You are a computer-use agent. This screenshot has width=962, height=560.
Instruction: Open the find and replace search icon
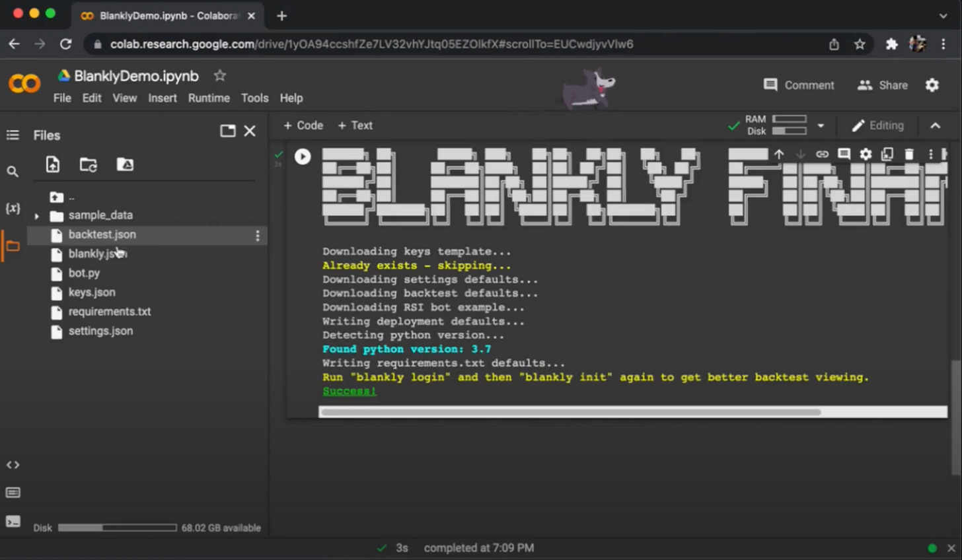point(13,172)
